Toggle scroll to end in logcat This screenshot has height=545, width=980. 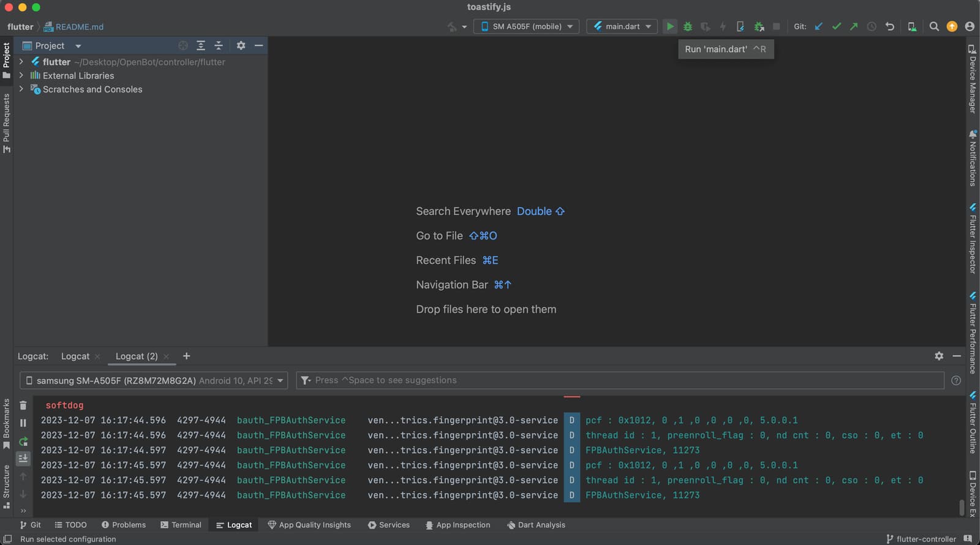pyautogui.click(x=23, y=458)
